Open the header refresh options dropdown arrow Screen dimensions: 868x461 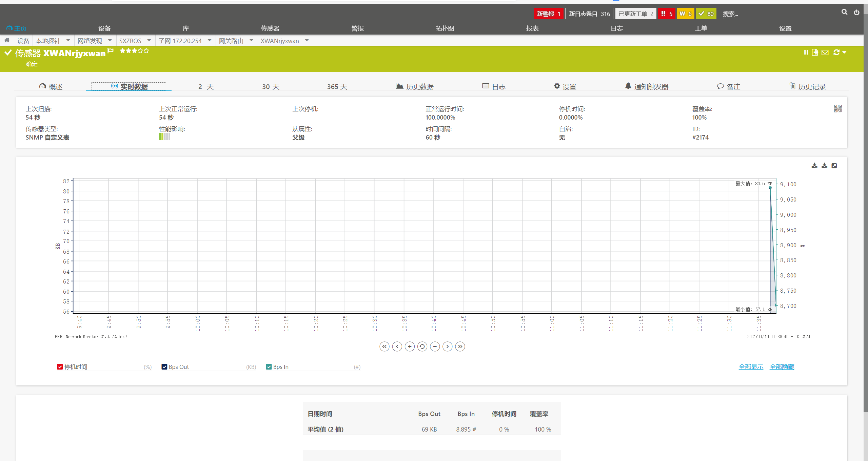[844, 53]
